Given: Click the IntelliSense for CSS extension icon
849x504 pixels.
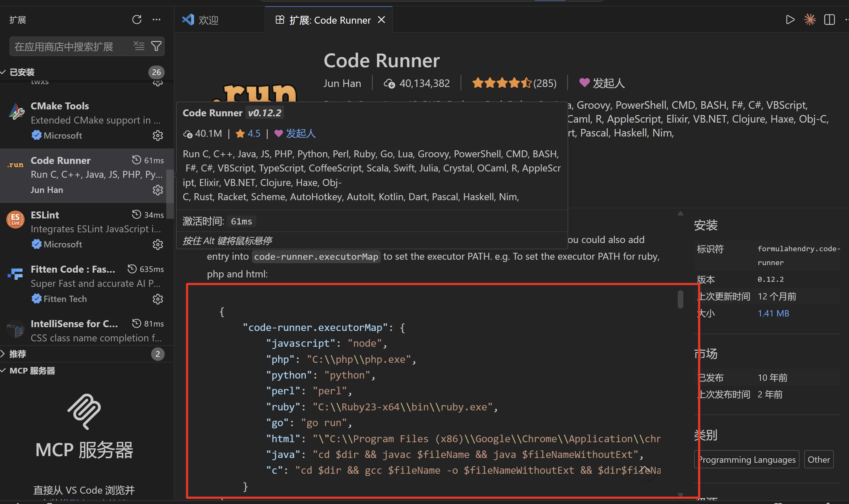Looking at the screenshot, I should point(15,328).
